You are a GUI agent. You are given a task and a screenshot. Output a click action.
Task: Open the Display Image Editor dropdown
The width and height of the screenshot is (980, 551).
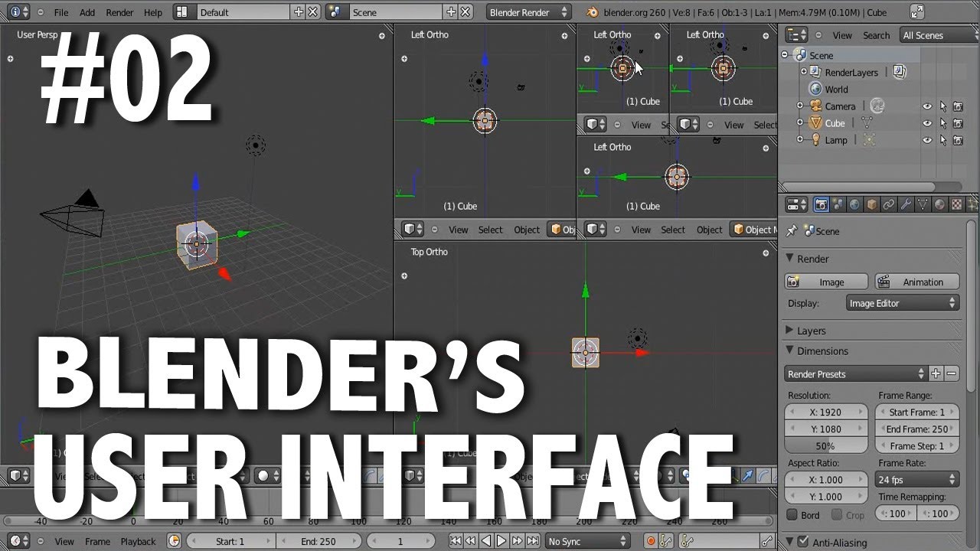[x=903, y=303]
